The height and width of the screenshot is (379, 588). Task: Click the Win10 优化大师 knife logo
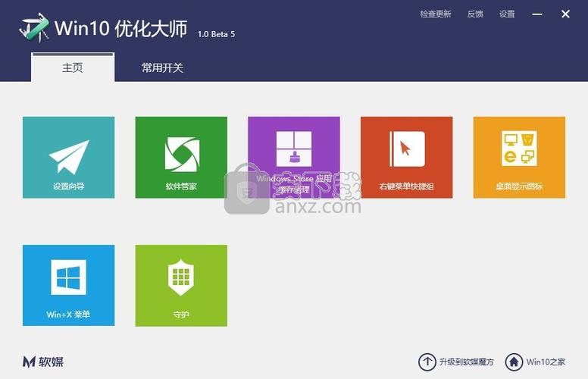[34, 27]
